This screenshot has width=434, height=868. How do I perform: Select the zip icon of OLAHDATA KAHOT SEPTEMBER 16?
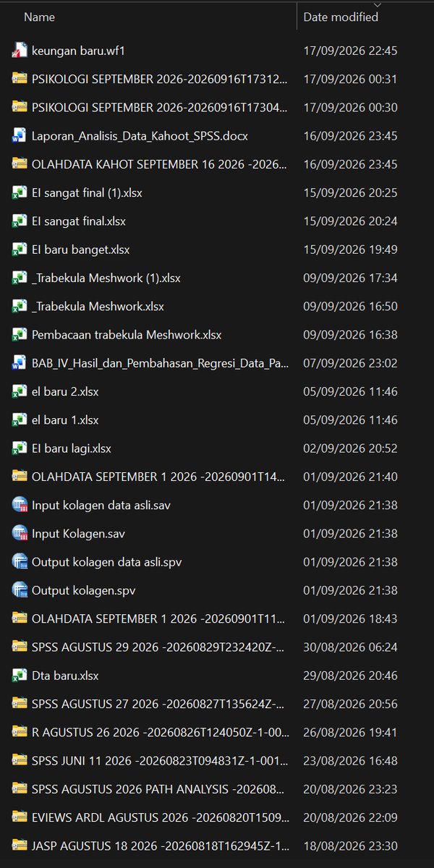pos(20,164)
